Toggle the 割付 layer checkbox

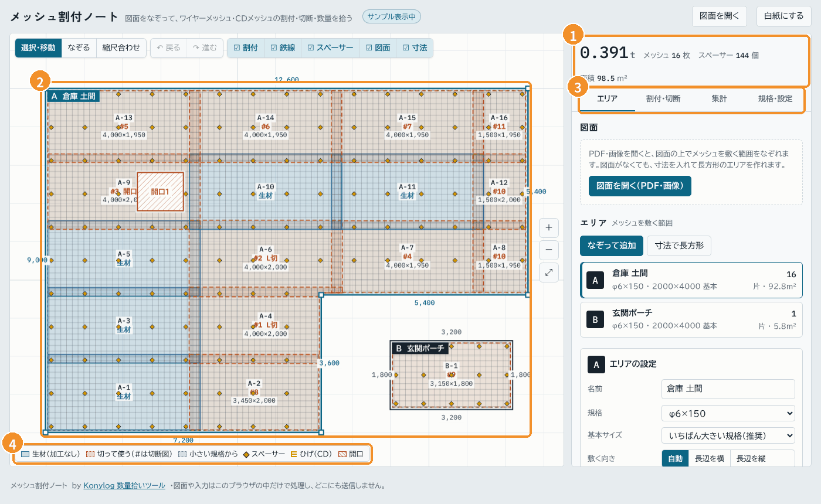click(246, 48)
